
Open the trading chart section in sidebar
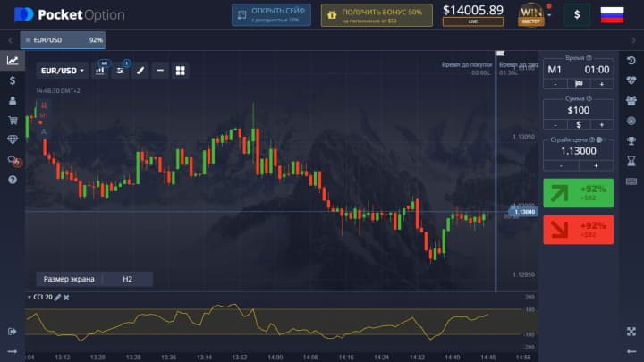point(13,61)
